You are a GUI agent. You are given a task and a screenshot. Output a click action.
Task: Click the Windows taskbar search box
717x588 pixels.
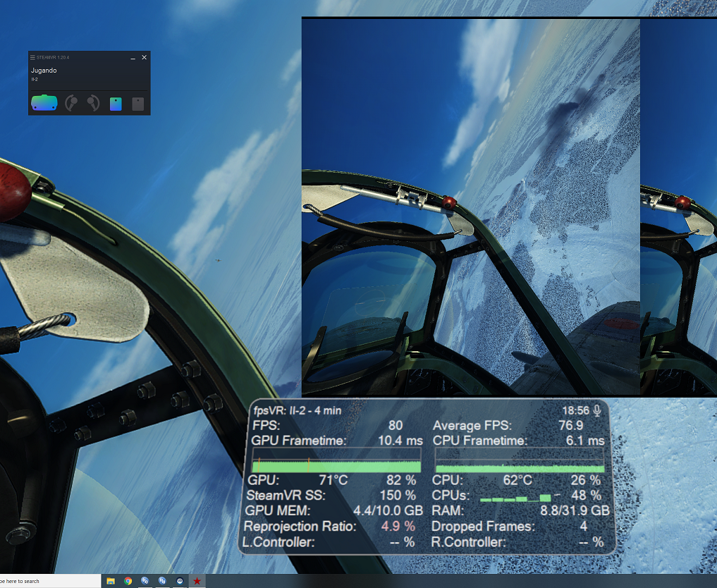click(50, 581)
